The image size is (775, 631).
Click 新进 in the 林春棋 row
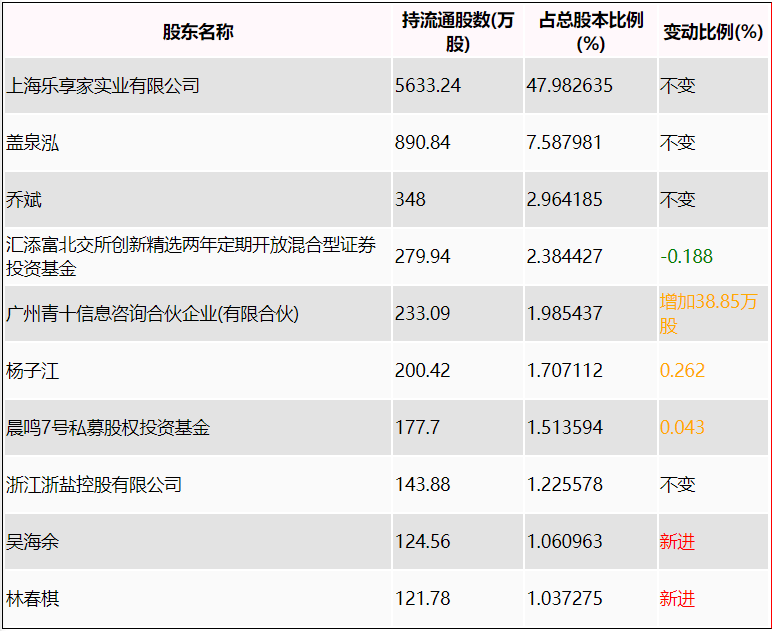[x=678, y=599]
